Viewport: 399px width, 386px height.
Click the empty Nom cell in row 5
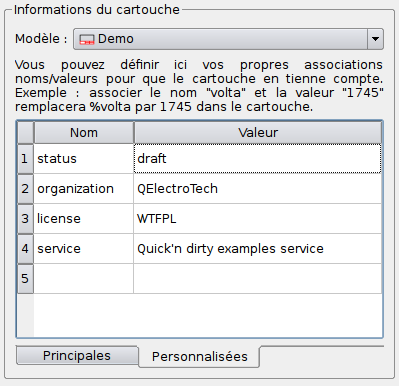84,279
